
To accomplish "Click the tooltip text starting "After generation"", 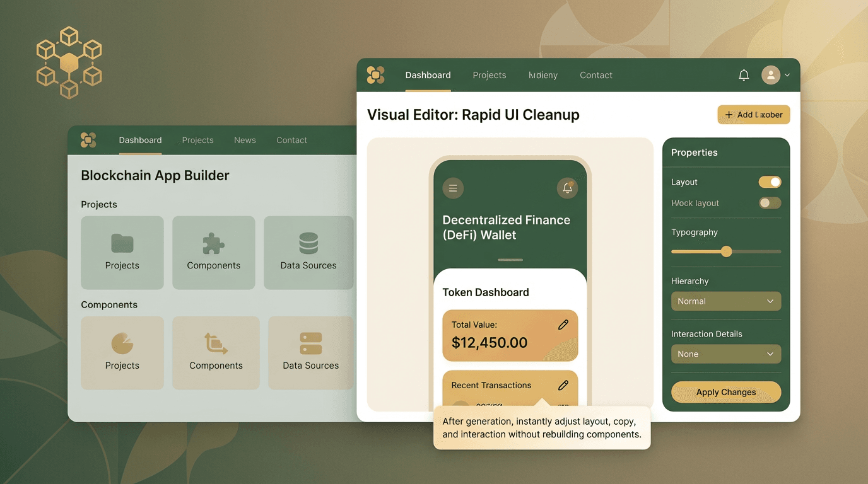I will click(x=542, y=428).
